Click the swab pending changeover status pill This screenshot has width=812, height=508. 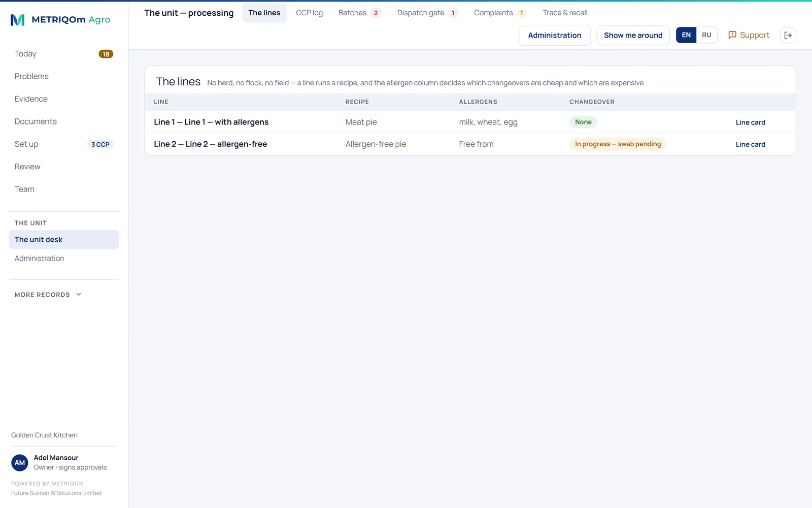618,144
